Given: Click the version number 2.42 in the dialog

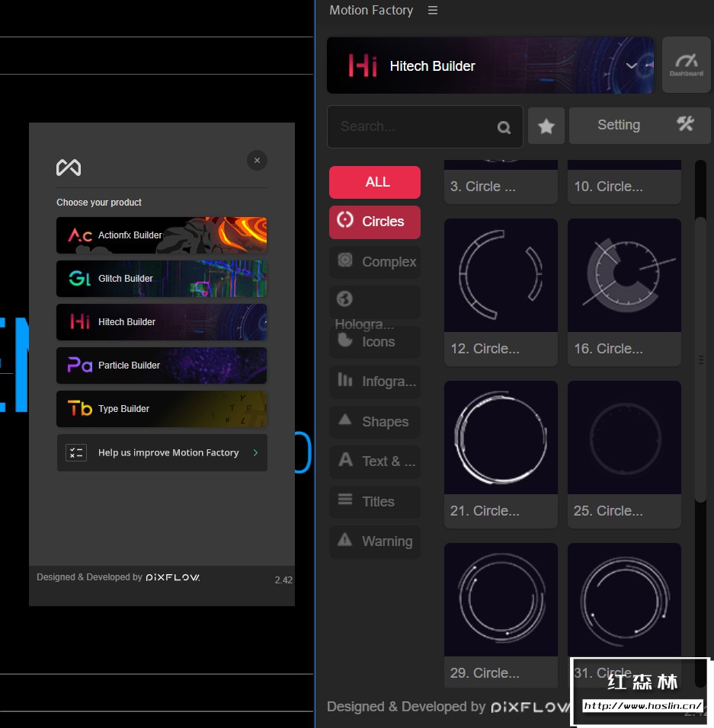Looking at the screenshot, I should pyautogui.click(x=283, y=580).
